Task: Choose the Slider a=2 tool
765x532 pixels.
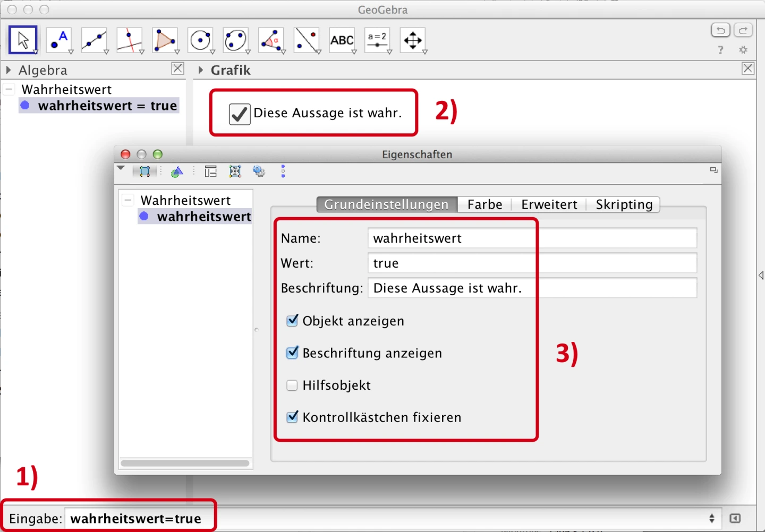Action: pos(377,40)
